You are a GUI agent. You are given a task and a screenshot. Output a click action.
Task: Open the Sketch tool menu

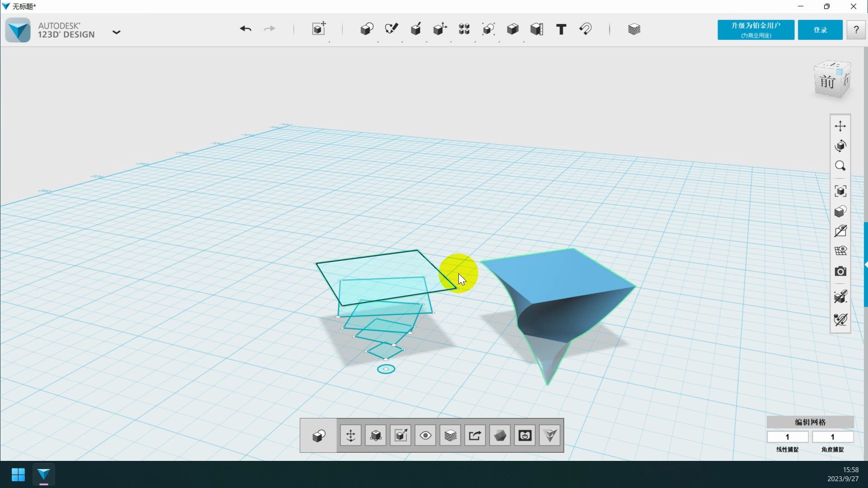(391, 29)
